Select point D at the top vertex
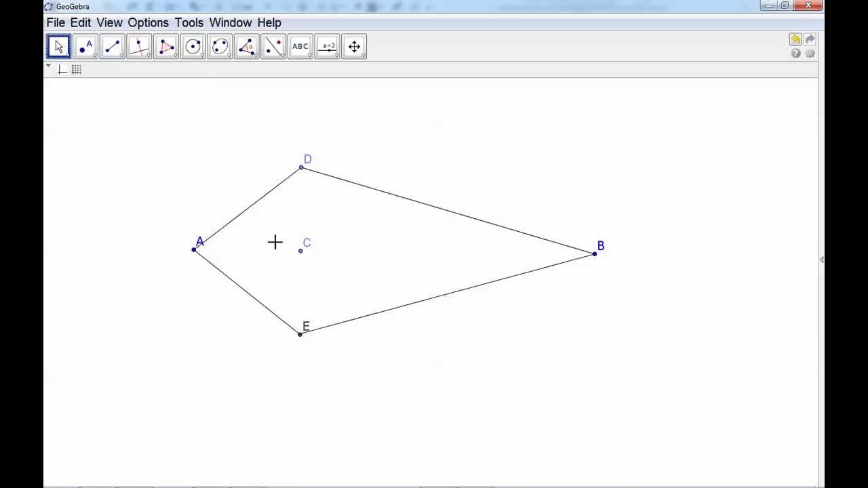Image resolution: width=868 pixels, height=488 pixels. (x=301, y=167)
